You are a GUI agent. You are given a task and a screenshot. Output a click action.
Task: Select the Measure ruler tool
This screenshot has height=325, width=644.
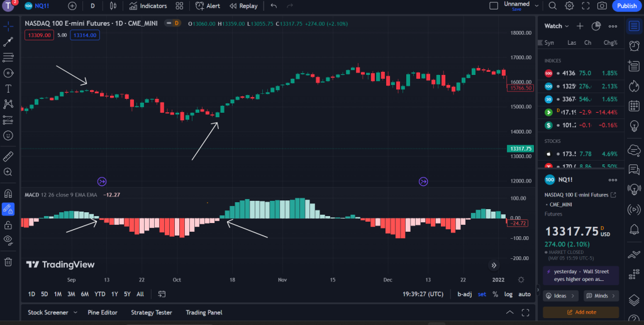click(8, 156)
